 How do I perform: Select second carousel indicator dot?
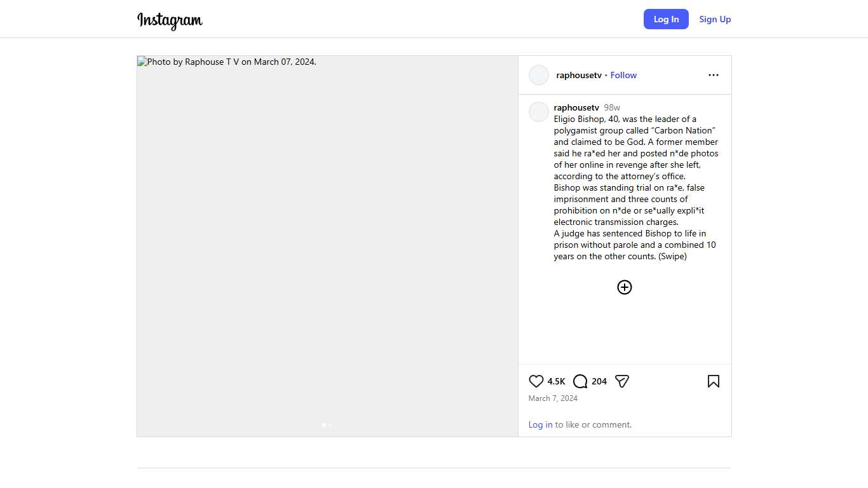pos(330,424)
